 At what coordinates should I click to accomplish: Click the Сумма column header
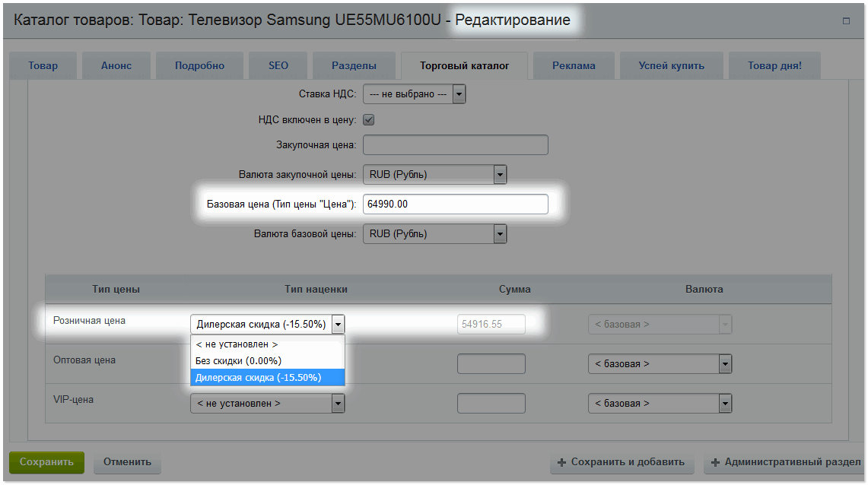point(514,289)
